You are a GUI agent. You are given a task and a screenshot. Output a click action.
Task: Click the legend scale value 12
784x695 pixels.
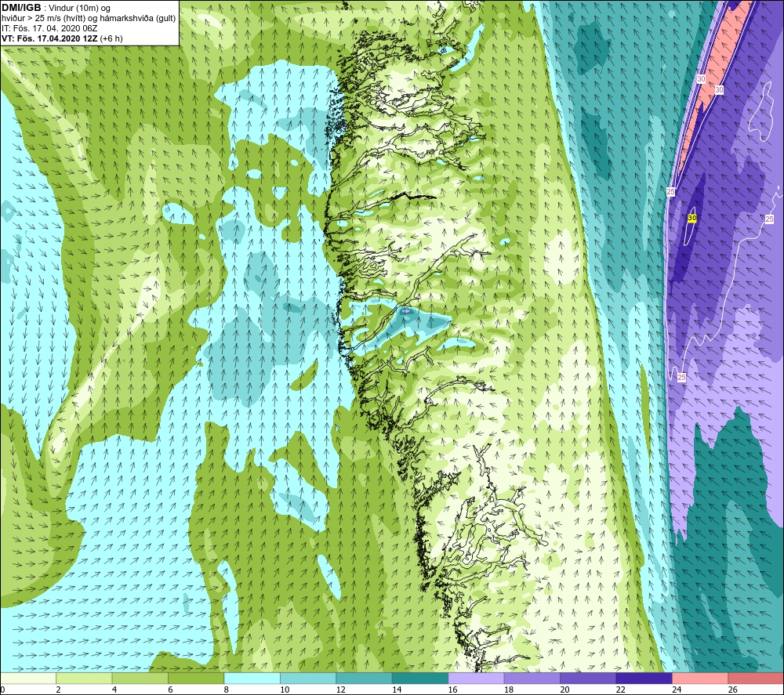click(340, 690)
